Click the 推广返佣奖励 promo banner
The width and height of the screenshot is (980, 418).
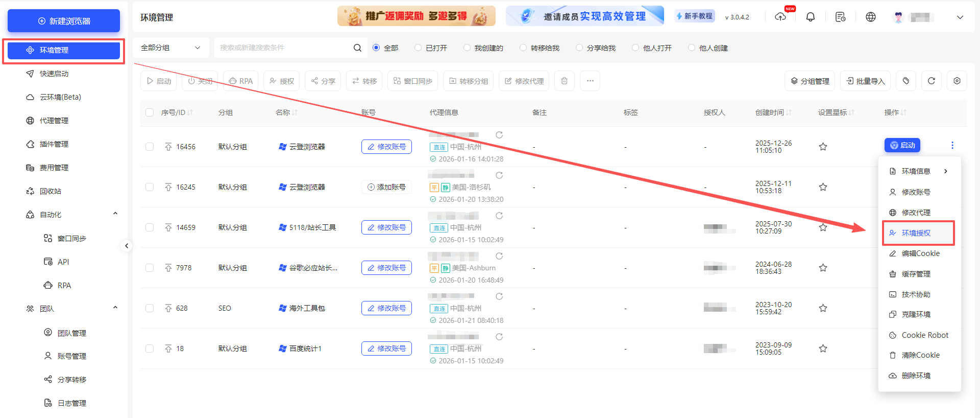click(x=416, y=16)
